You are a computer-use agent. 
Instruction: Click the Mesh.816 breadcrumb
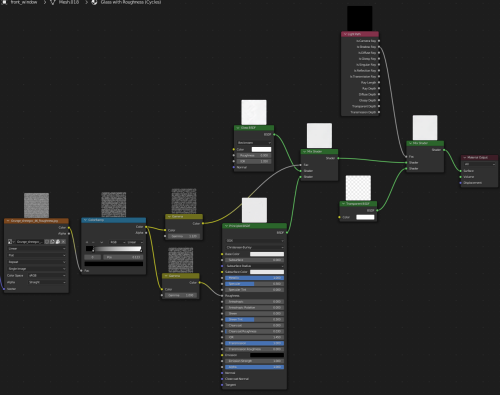click(69, 2)
